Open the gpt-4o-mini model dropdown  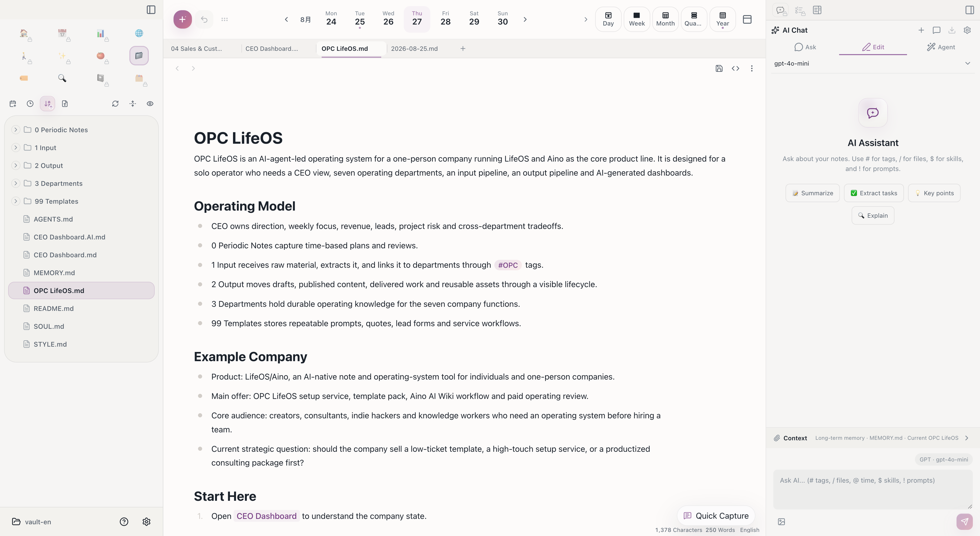pyautogui.click(x=873, y=64)
